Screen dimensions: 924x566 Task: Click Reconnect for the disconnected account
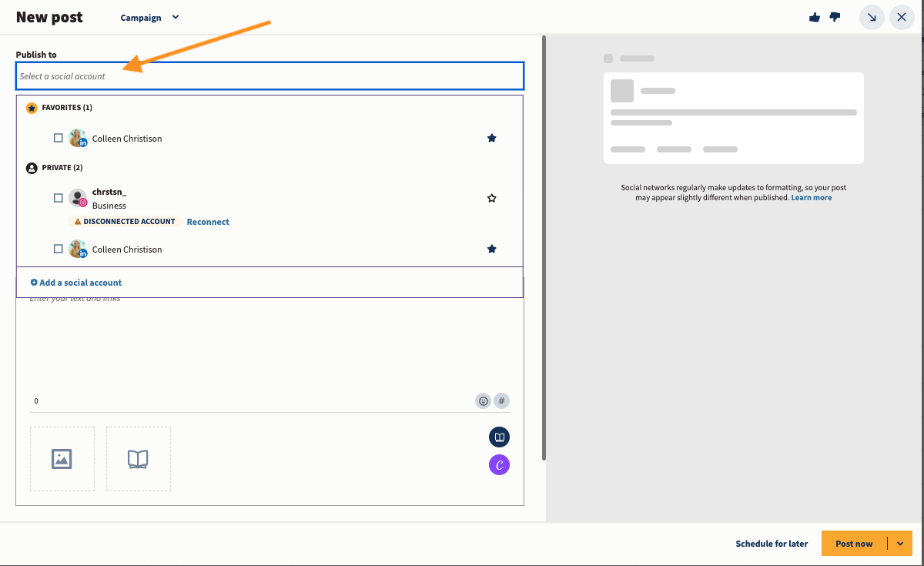click(208, 222)
